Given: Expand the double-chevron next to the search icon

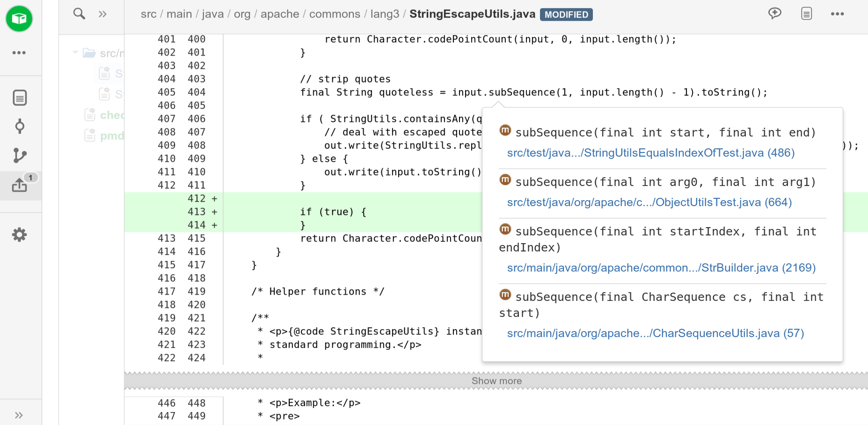Looking at the screenshot, I should 102,14.
